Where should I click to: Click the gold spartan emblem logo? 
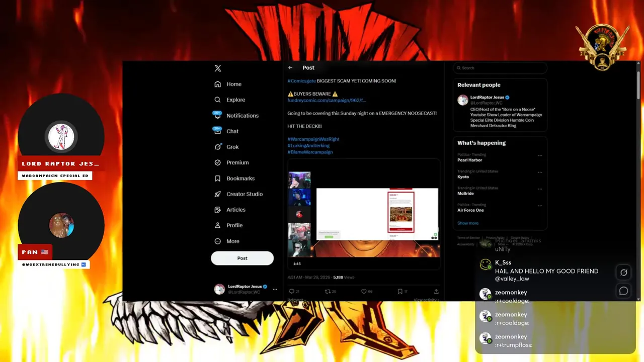click(602, 47)
